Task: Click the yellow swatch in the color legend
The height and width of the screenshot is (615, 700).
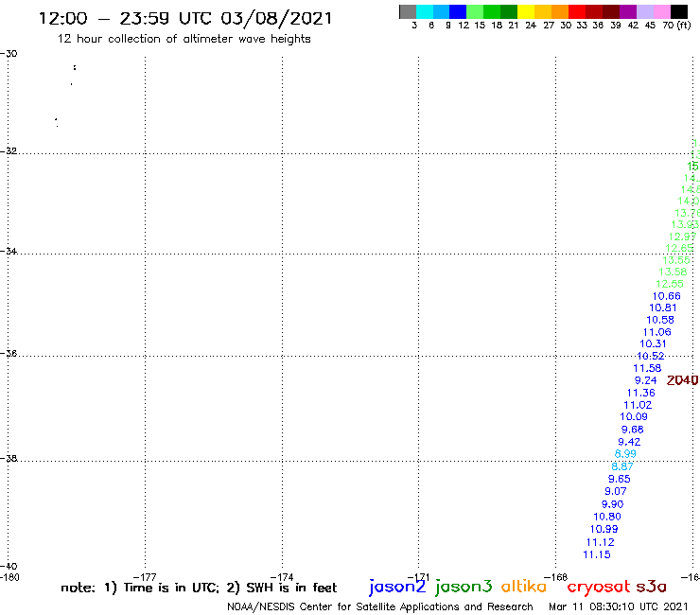Action: pos(526,11)
